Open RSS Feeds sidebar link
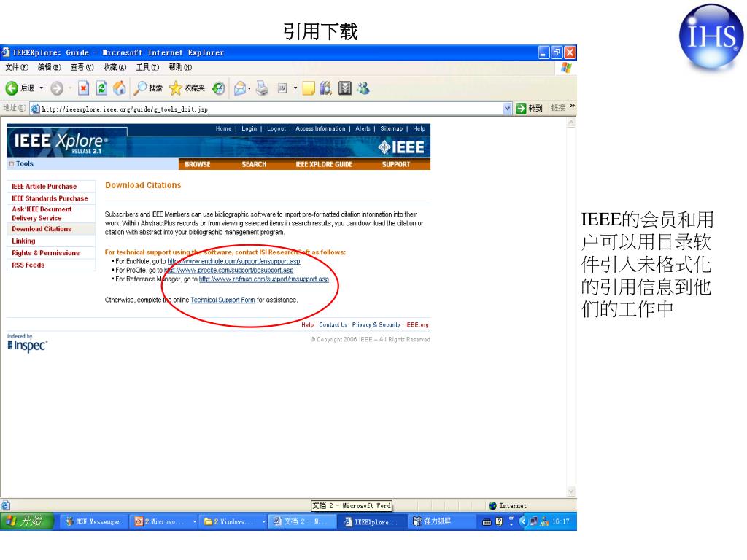The image size is (747, 560). 28,265
